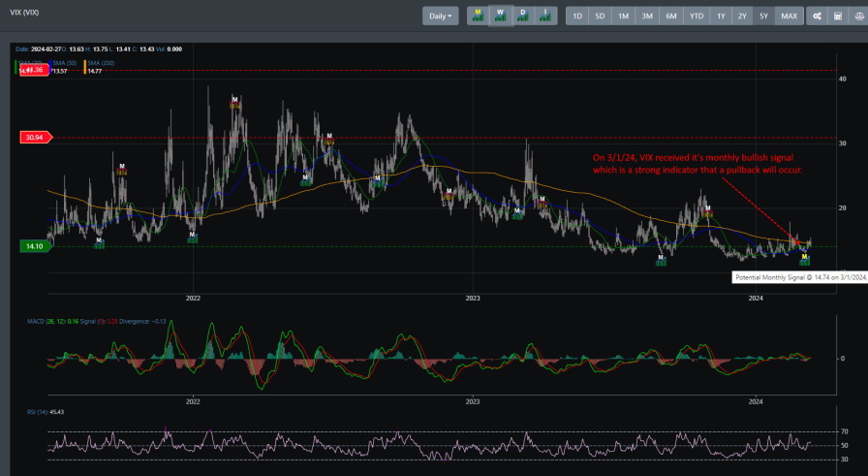Click the blue SMA 50 color bar

click(x=50, y=67)
